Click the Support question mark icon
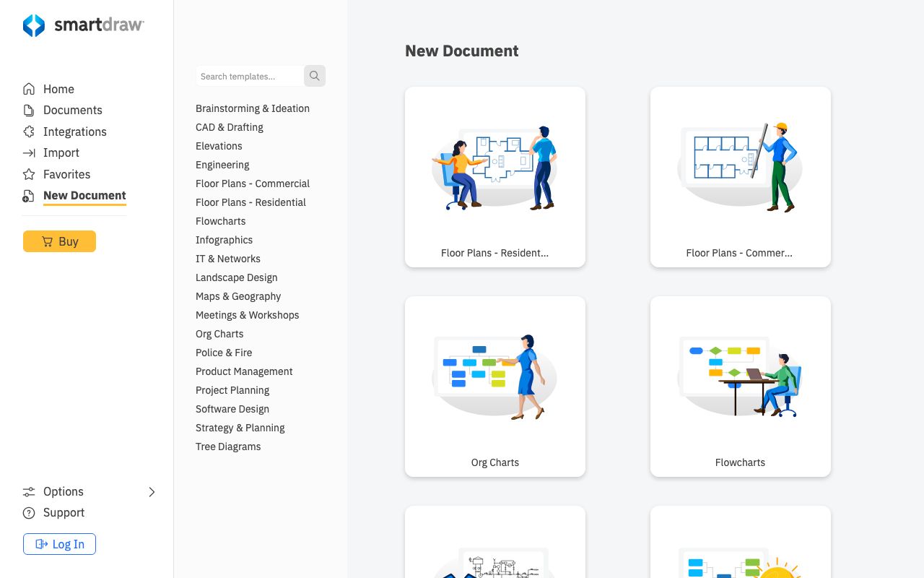This screenshot has width=924, height=578. tap(29, 513)
